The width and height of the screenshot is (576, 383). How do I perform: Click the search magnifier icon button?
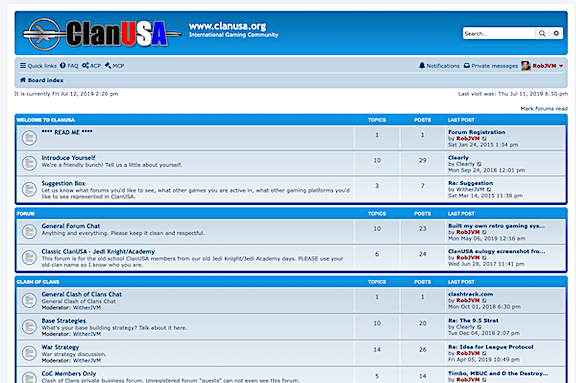click(542, 33)
